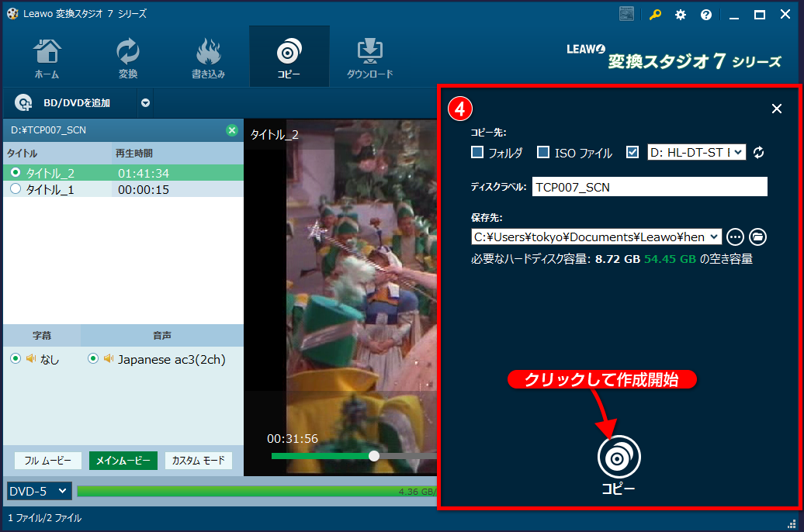Open the DVD-5 disc type dropdown
Viewport: 804px width, 532px height.
[39, 490]
